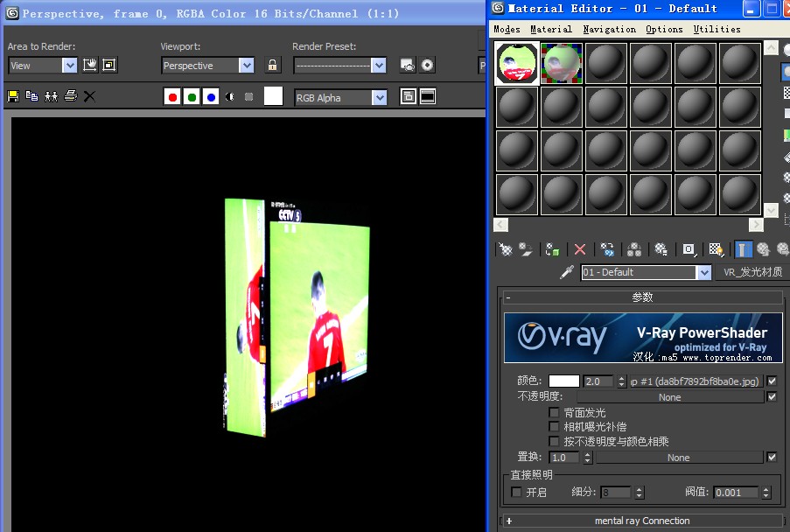Click the Clone Rendered Frame Window icon
The image size is (790, 532).
(51, 96)
